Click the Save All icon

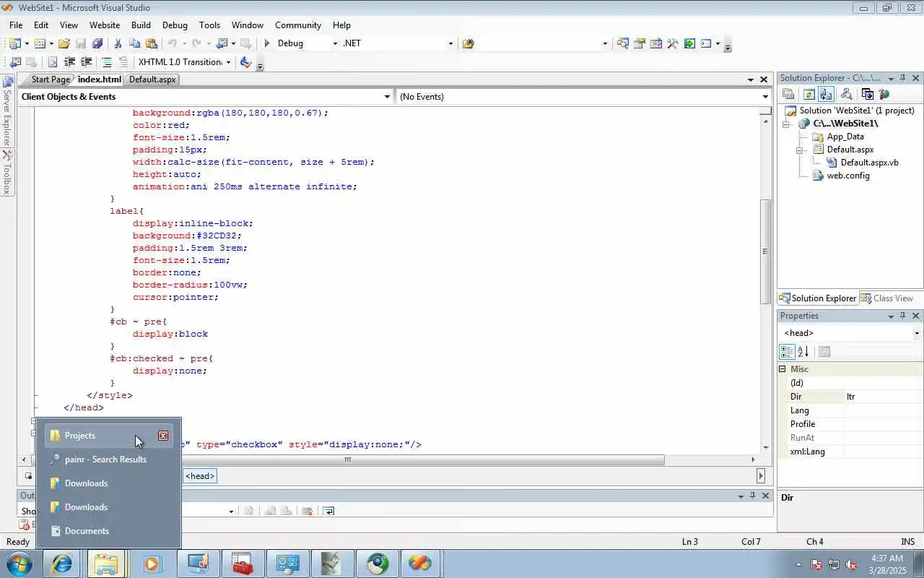tap(97, 43)
